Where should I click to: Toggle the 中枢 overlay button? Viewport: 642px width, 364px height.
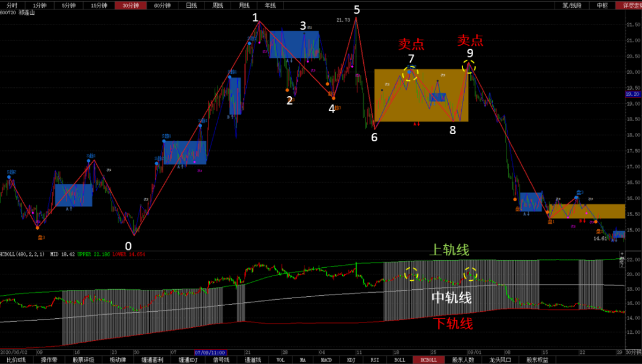click(x=602, y=5)
